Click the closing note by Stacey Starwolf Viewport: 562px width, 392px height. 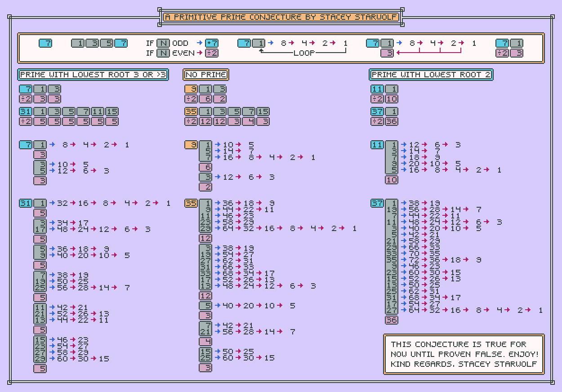464,354
